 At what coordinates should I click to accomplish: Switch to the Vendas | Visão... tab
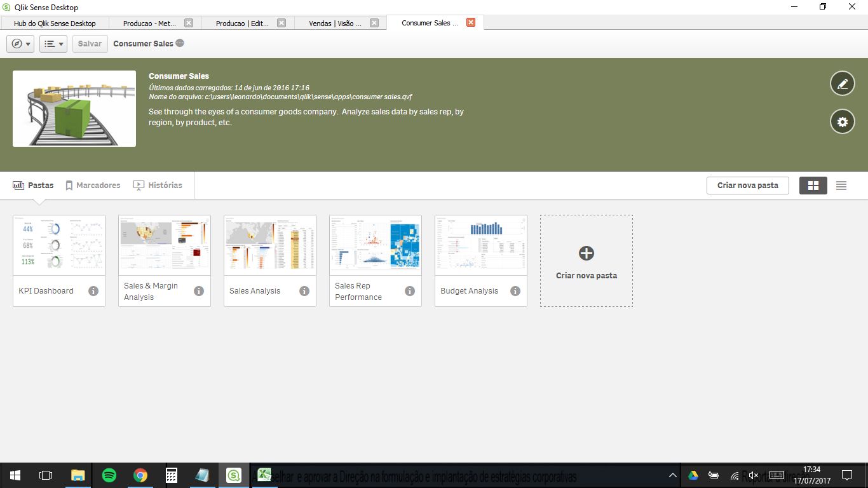click(335, 23)
